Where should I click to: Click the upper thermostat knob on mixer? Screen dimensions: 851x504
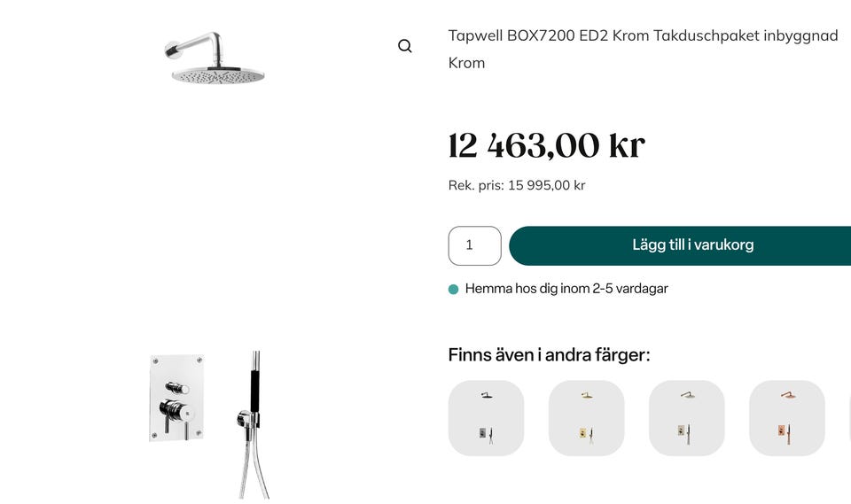tap(177, 387)
